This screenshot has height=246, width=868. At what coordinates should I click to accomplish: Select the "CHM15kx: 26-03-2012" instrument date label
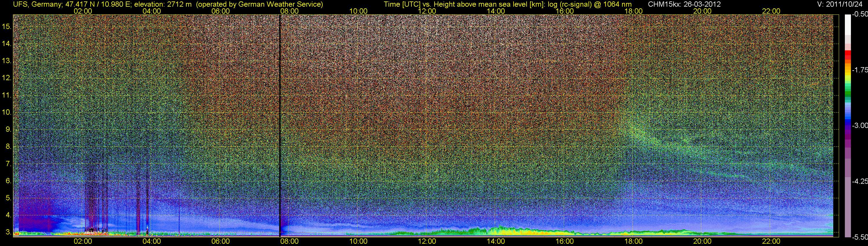click(684, 4)
